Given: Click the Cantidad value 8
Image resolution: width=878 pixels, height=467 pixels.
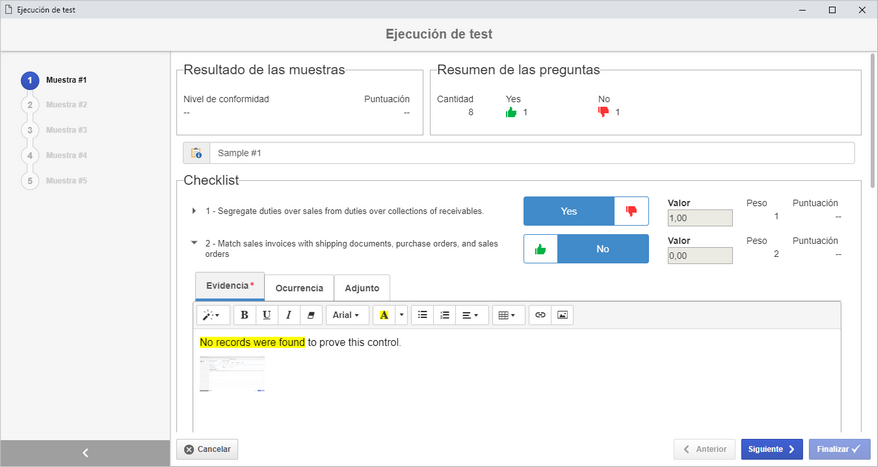Looking at the screenshot, I should click(471, 113).
